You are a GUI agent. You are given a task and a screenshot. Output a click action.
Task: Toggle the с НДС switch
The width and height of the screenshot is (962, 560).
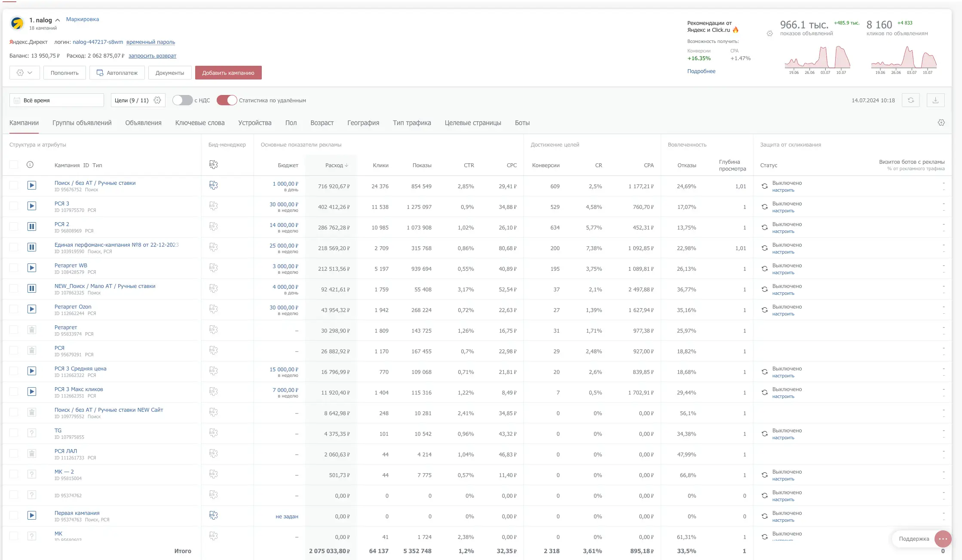click(182, 100)
